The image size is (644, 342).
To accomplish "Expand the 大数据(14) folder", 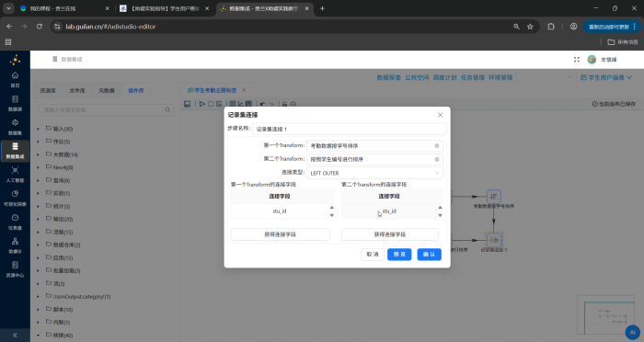I will [39, 154].
